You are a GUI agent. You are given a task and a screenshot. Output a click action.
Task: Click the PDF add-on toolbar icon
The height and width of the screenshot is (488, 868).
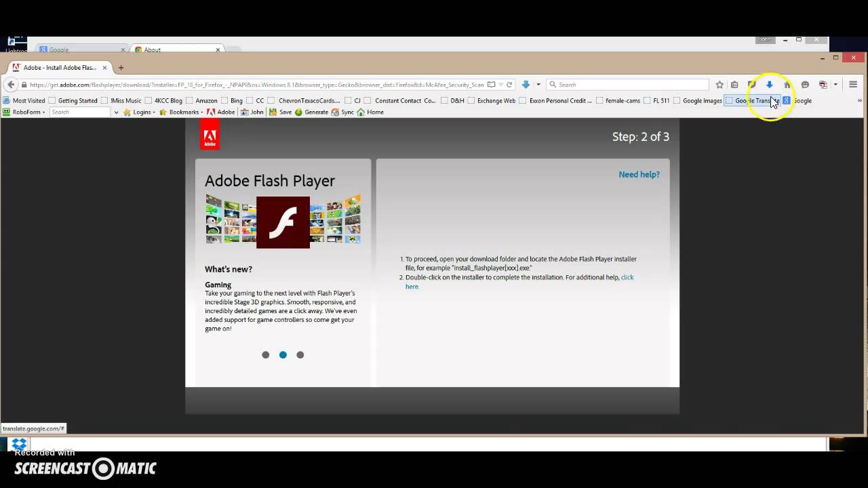(x=823, y=85)
